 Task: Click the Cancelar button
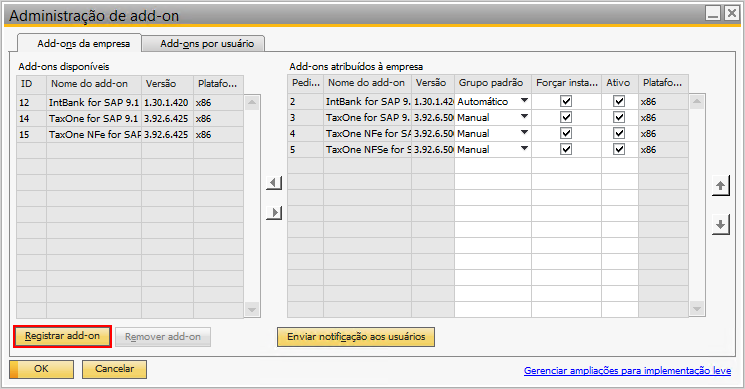(114, 369)
